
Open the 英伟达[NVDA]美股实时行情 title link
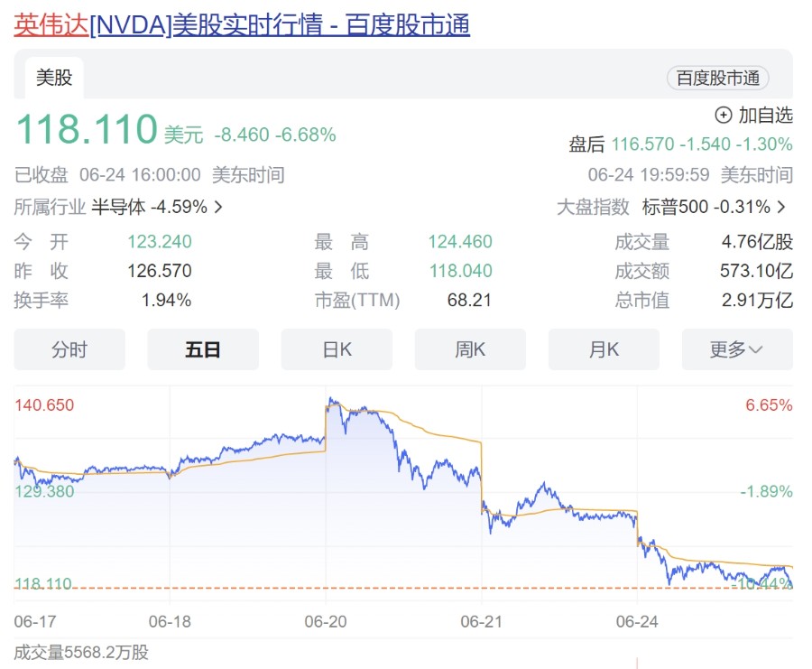coord(242,25)
